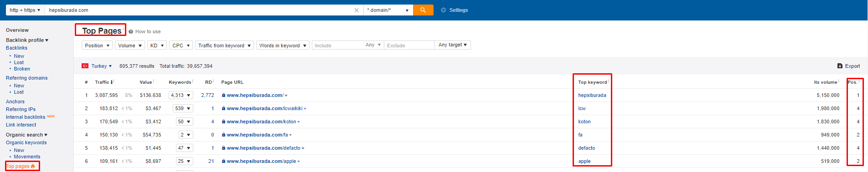Open Referring domains in the sidebar

tap(26, 78)
